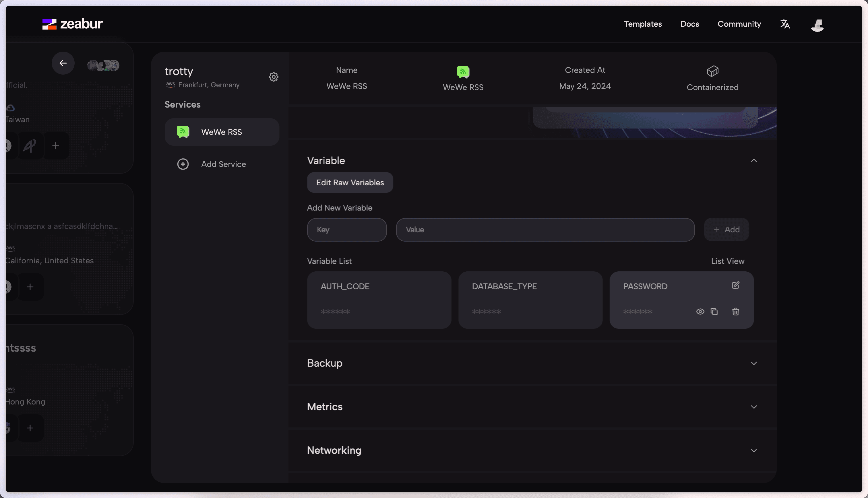Select the DATABASE_TYPE variable card

pyautogui.click(x=530, y=300)
